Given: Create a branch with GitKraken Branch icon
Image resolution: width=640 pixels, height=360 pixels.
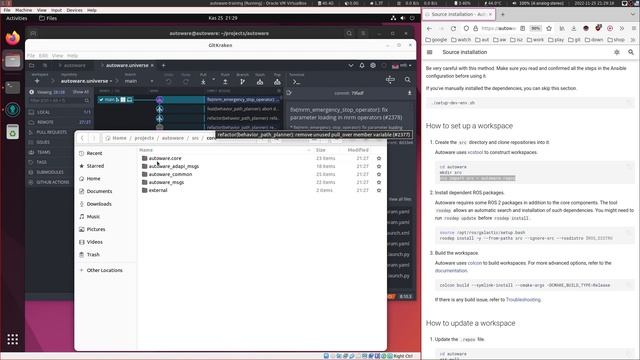Looking at the screenshot, I should (242, 82).
